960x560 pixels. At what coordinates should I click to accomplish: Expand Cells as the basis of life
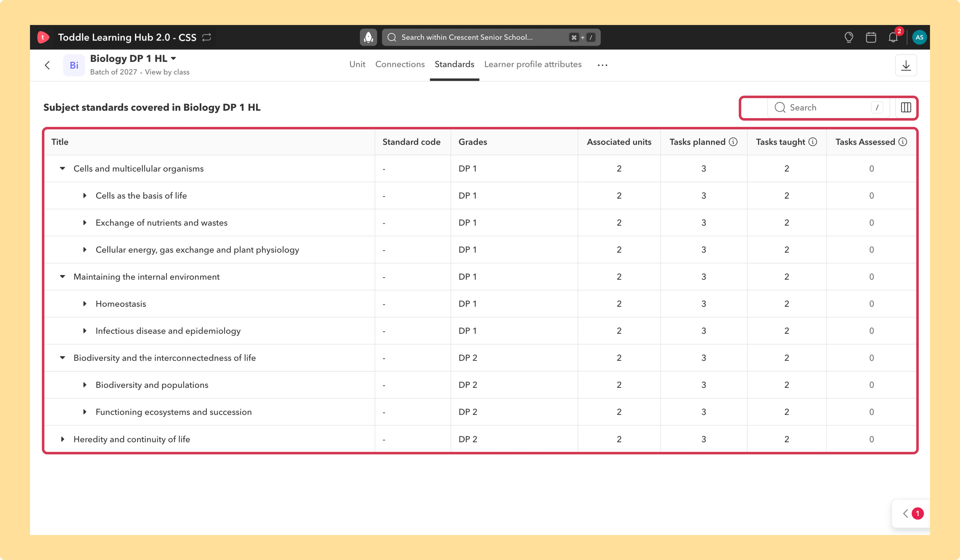tap(85, 195)
